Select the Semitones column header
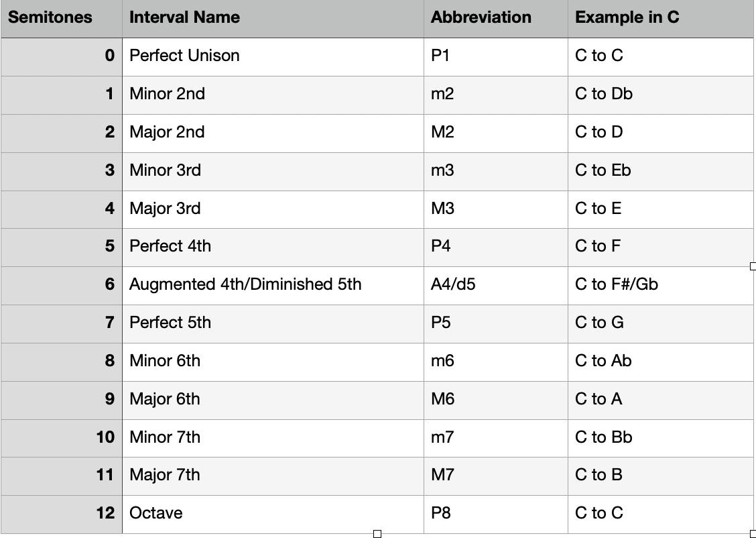The height and width of the screenshot is (538, 756). pyautogui.click(x=61, y=19)
